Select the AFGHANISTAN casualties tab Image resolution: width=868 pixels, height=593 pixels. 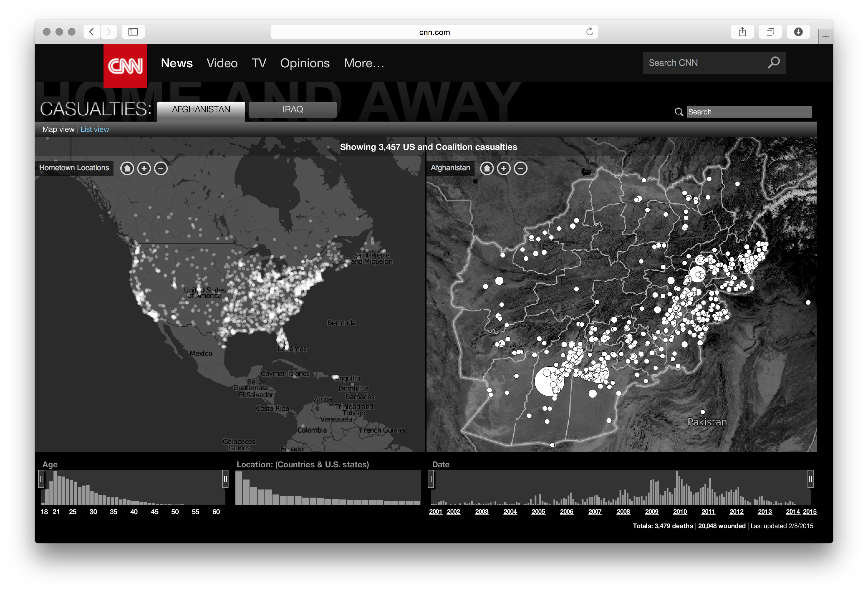point(201,109)
